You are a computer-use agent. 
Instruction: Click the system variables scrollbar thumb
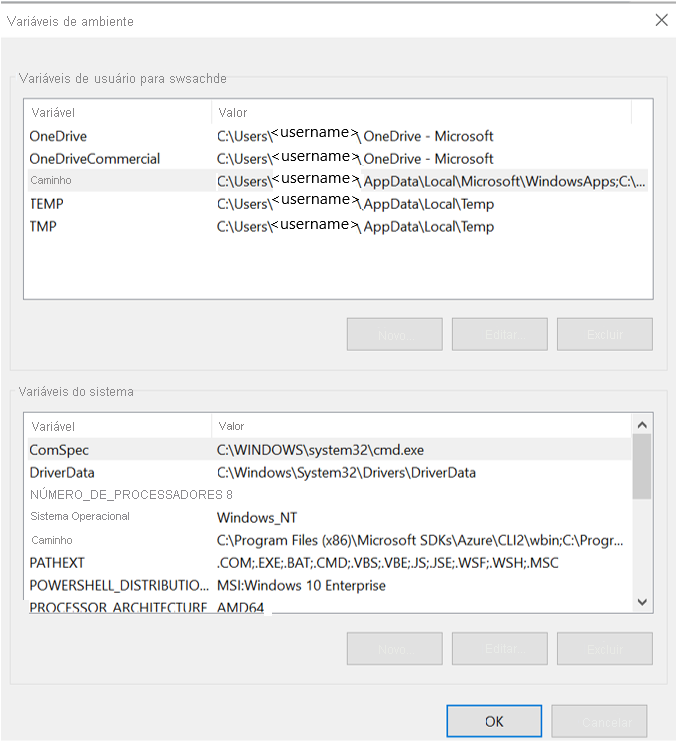point(643,467)
